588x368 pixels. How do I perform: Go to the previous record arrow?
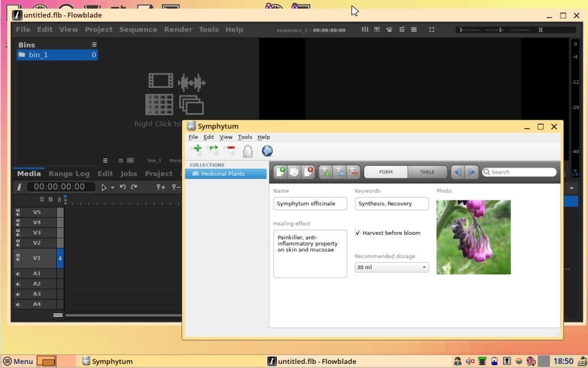click(x=458, y=172)
